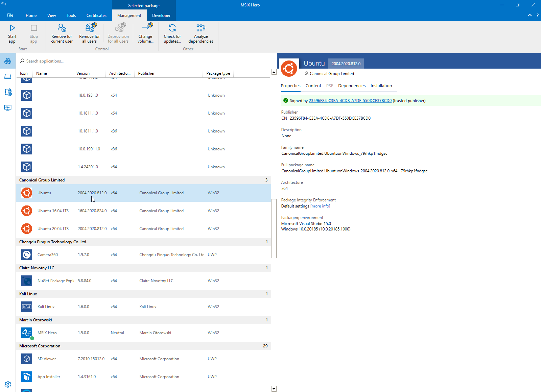
Task: Select the Management ribbon tab
Action: (x=129, y=16)
